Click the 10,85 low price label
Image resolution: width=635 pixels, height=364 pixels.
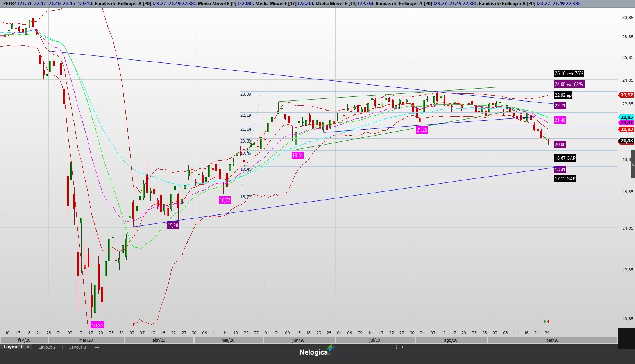[97, 325]
